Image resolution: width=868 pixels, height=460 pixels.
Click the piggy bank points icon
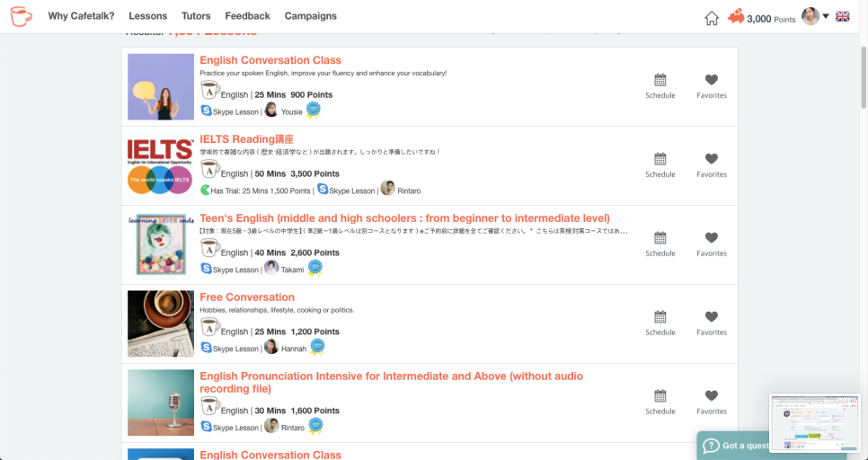736,17
